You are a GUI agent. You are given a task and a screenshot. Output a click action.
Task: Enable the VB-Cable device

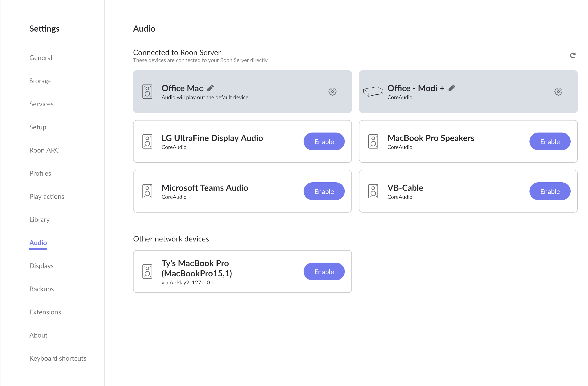[x=550, y=191]
